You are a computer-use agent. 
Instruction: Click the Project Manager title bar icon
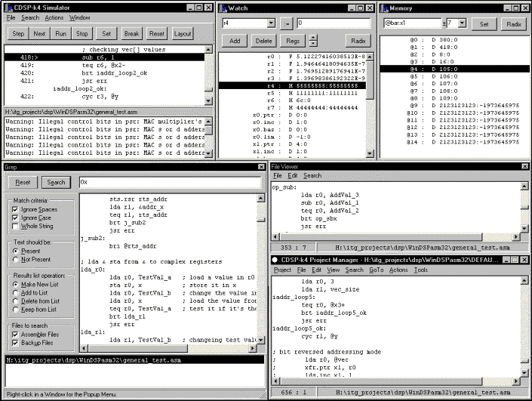point(275,260)
